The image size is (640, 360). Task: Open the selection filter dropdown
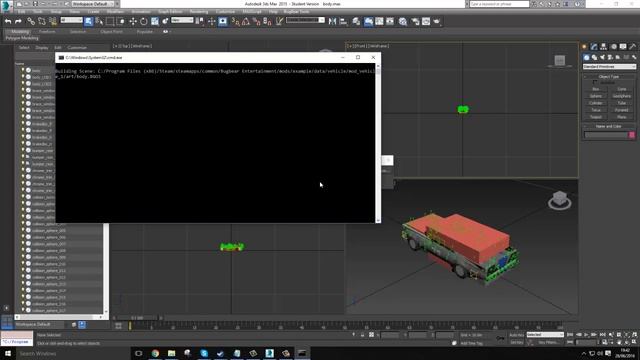coord(71,20)
